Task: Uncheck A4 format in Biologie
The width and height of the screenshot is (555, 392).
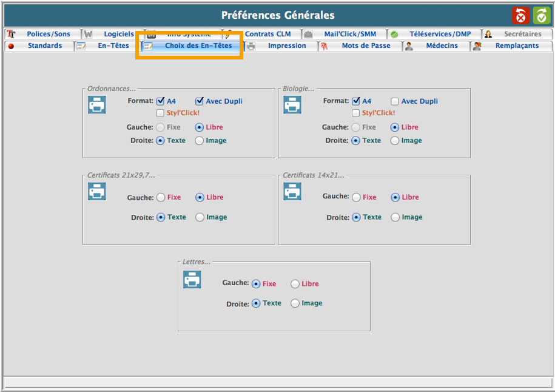Action: (x=356, y=101)
